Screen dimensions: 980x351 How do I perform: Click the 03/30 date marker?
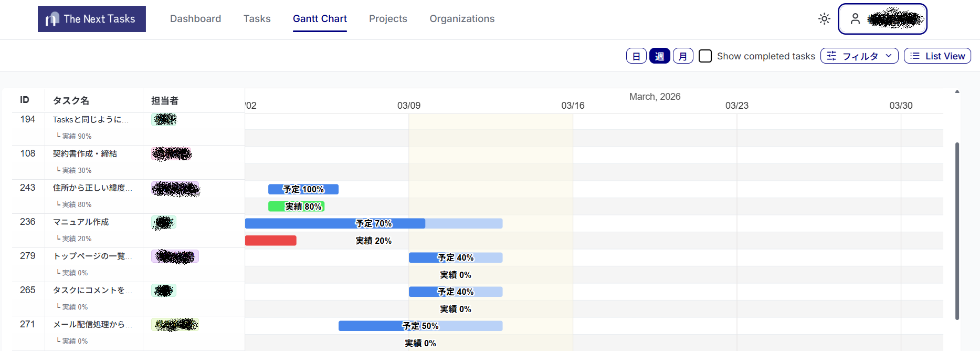coord(901,106)
